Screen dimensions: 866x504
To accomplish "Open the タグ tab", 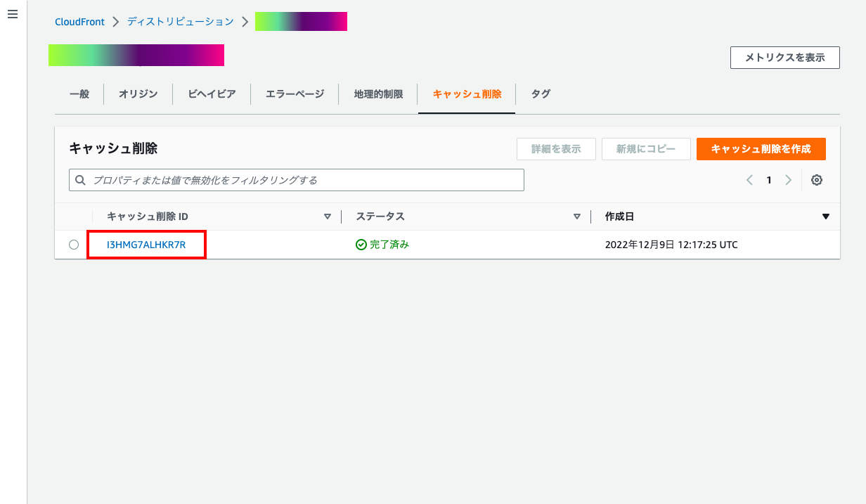I will point(541,94).
